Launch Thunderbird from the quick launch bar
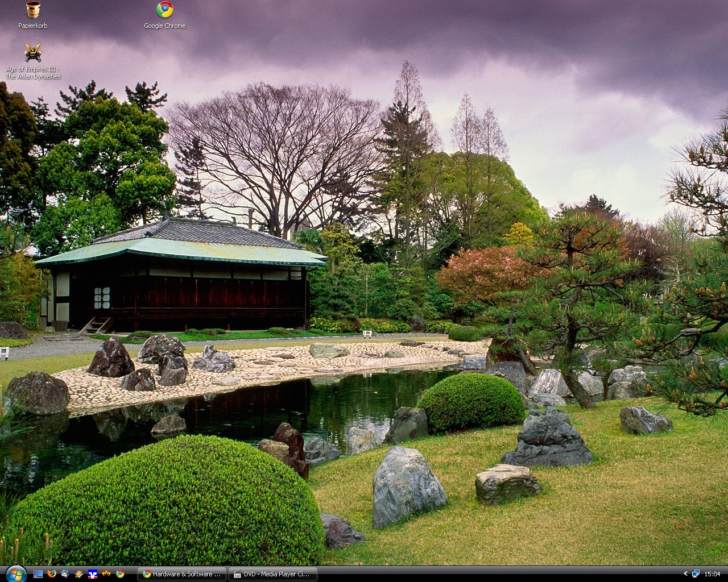This screenshot has width=728, height=582. 65,574
